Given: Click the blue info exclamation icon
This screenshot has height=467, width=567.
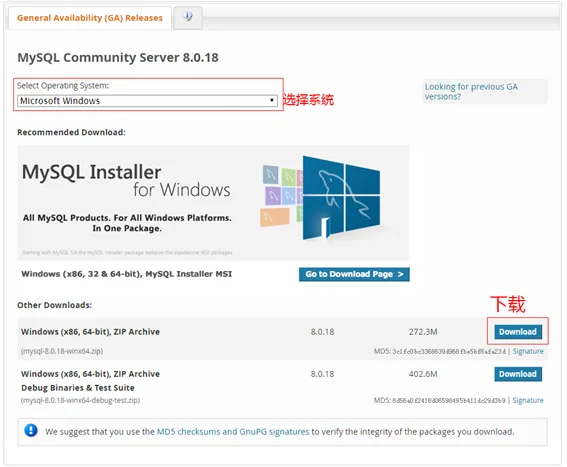Looking at the screenshot, I should coord(31,430).
